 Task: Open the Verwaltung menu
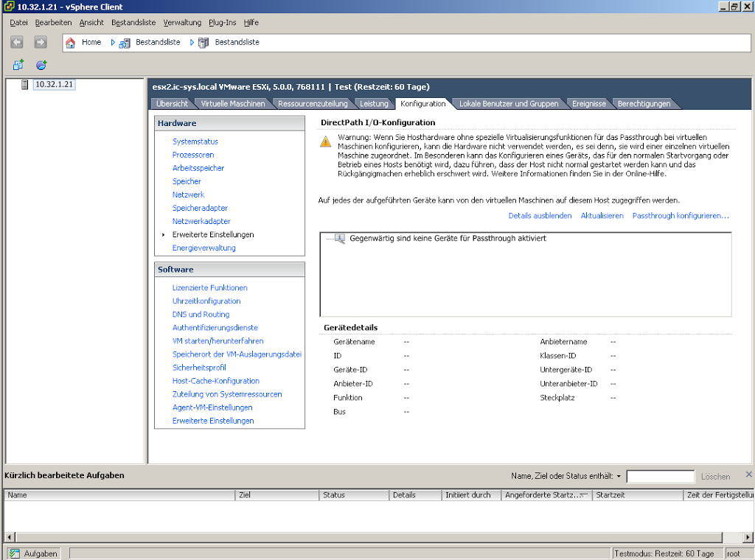coord(182,23)
